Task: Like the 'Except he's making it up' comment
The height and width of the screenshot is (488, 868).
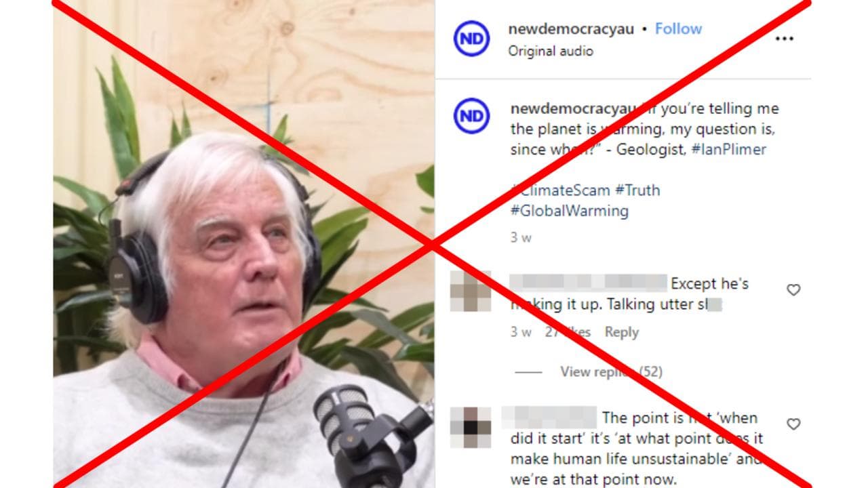Action: point(793,290)
